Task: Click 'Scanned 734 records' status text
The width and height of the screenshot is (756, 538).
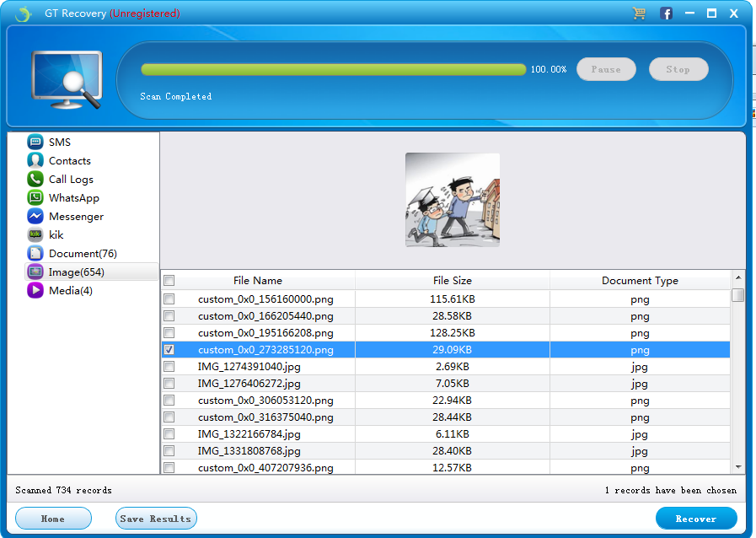Action: 64,490
